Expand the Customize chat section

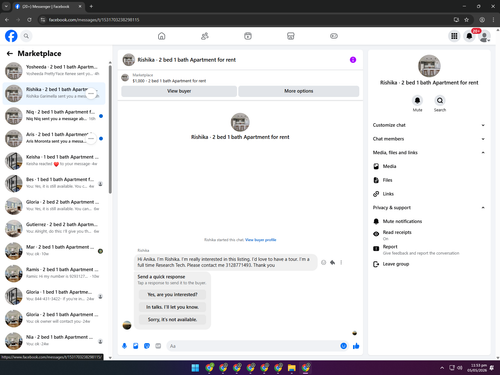pyautogui.click(x=428, y=125)
